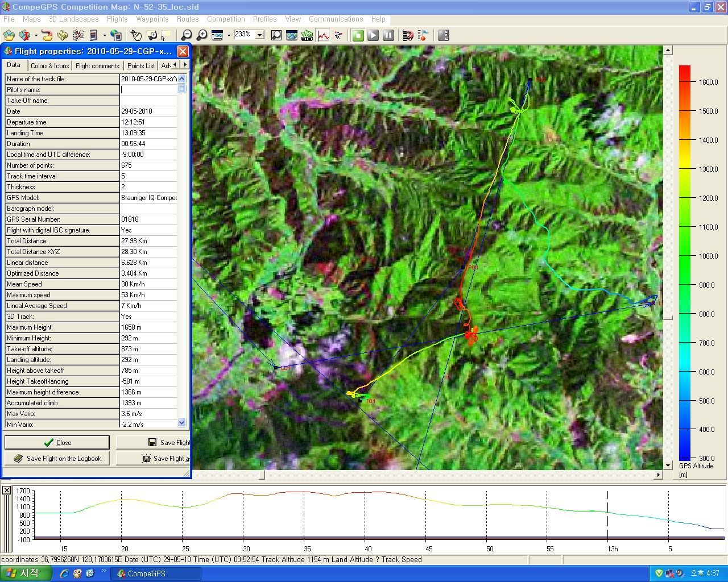The image size is (728, 582).
Task: Open the Profiles menu
Action: (264, 19)
